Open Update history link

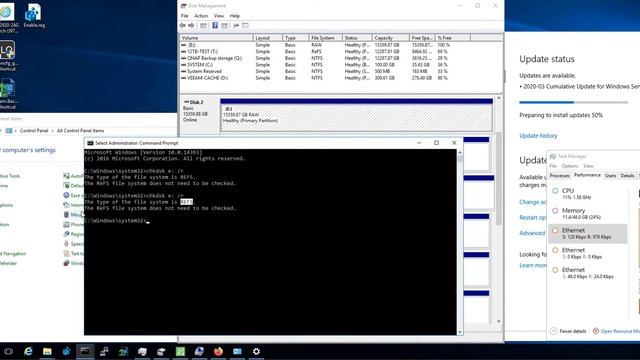tap(538, 136)
